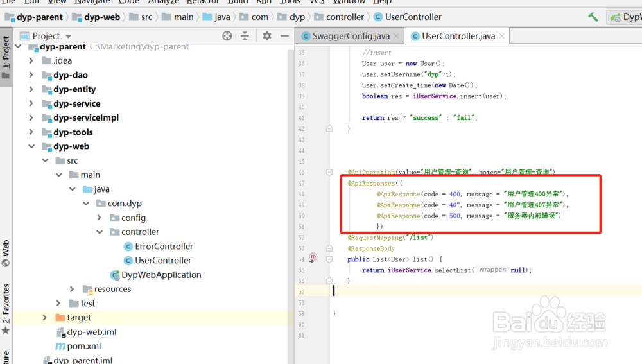Select ErrorController class in tree
Screen dimensions: 642x364
164,246
